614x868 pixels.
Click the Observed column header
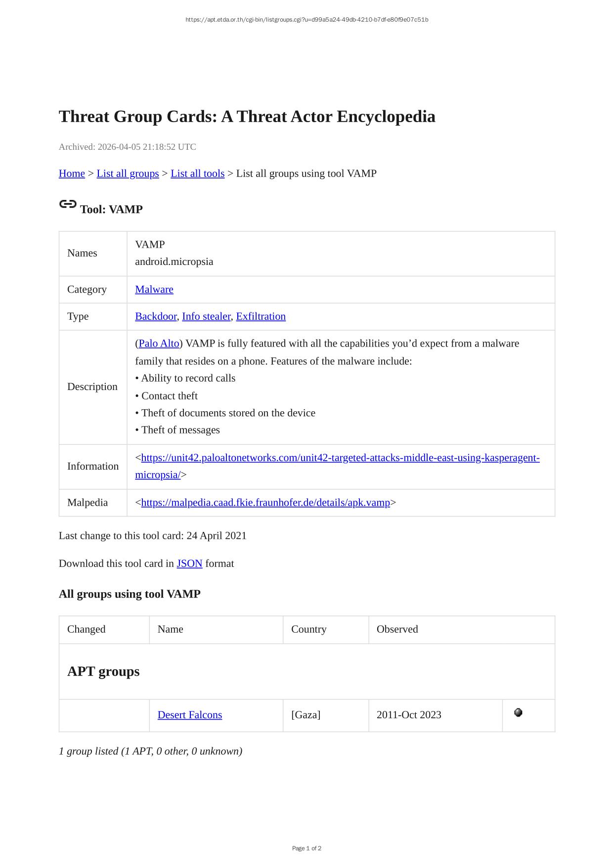pos(397,629)
